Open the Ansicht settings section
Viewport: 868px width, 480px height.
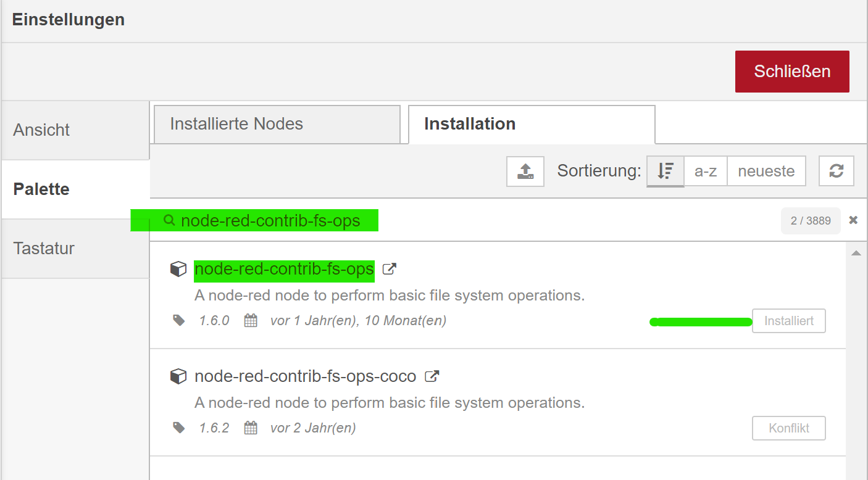point(75,130)
